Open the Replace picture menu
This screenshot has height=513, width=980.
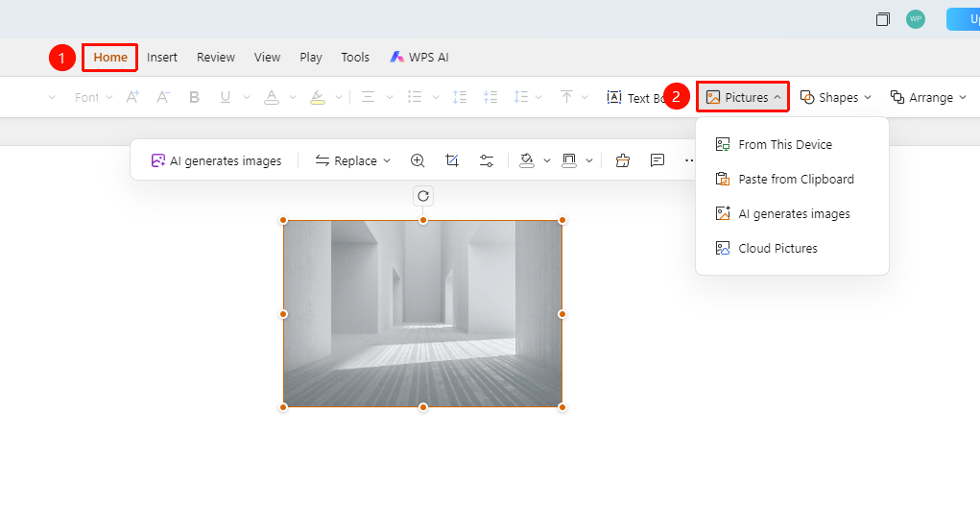(352, 160)
